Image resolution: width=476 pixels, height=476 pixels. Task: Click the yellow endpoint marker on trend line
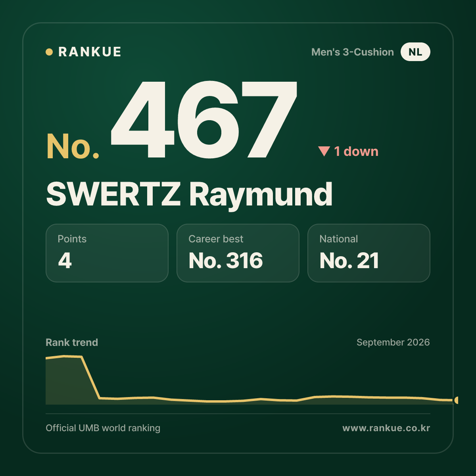[456, 400]
